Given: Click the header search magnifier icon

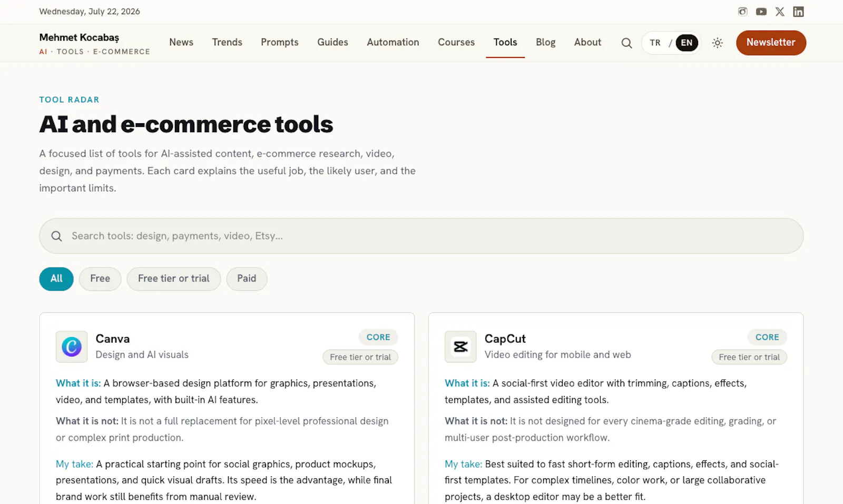Looking at the screenshot, I should (626, 43).
